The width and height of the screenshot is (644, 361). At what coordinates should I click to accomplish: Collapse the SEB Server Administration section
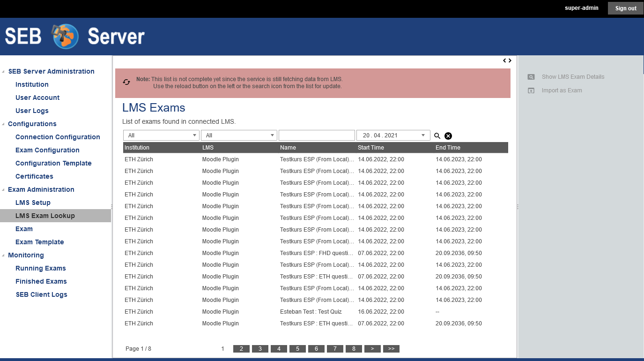tap(4, 72)
